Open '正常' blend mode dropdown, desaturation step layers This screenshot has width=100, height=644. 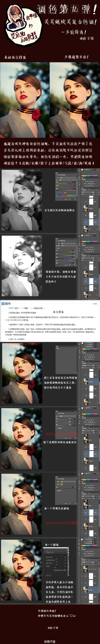[x=86, y=192]
